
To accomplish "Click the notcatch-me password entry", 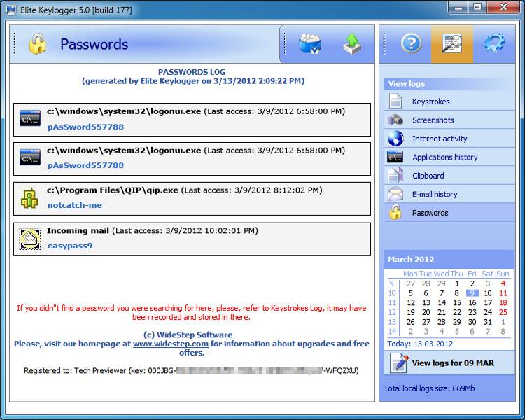I will (x=74, y=205).
